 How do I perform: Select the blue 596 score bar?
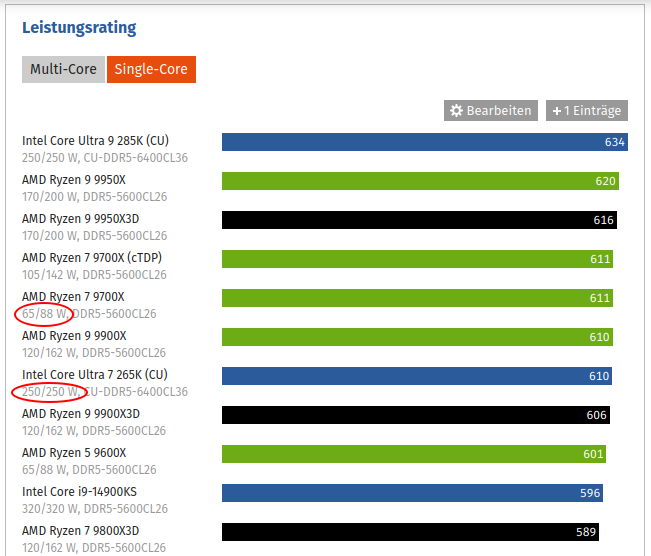click(412, 493)
